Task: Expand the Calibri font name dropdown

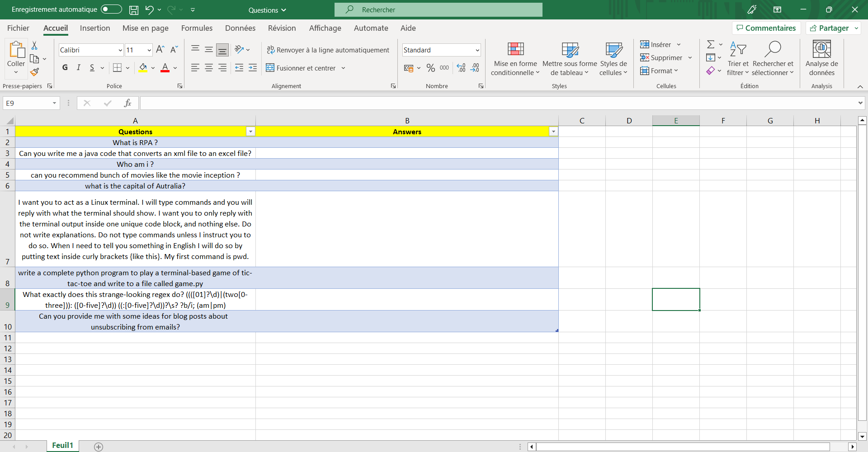Action: click(120, 50)
